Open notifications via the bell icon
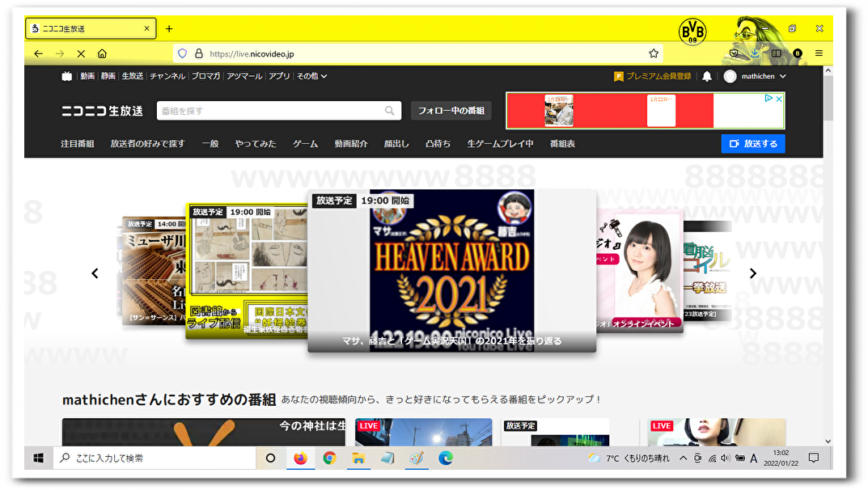 click(x=706, y=76)
